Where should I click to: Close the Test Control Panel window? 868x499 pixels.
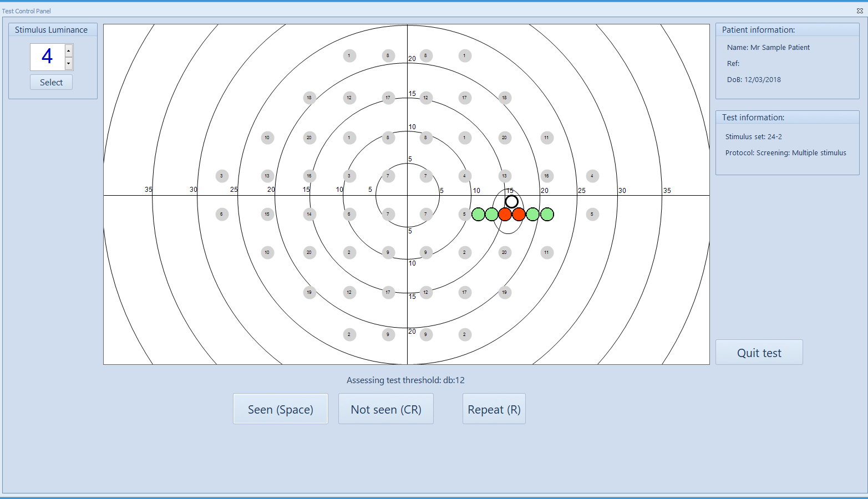(860, 11)
